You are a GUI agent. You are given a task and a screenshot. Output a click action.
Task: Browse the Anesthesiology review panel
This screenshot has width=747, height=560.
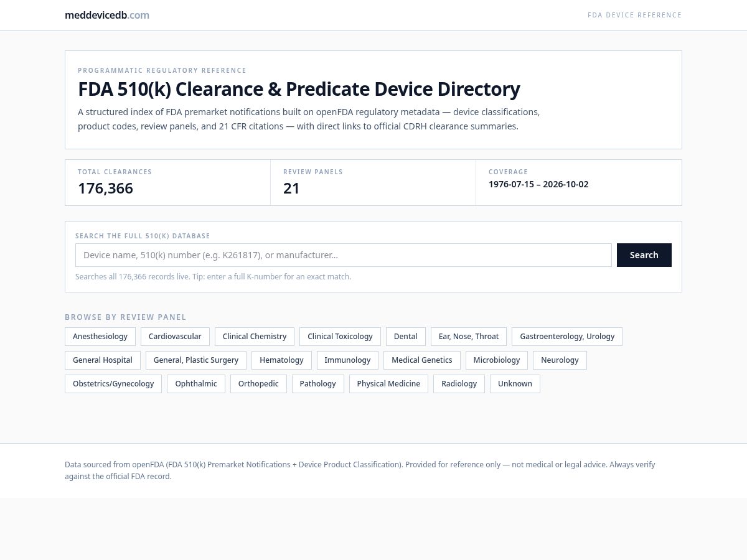pos(100,337)
